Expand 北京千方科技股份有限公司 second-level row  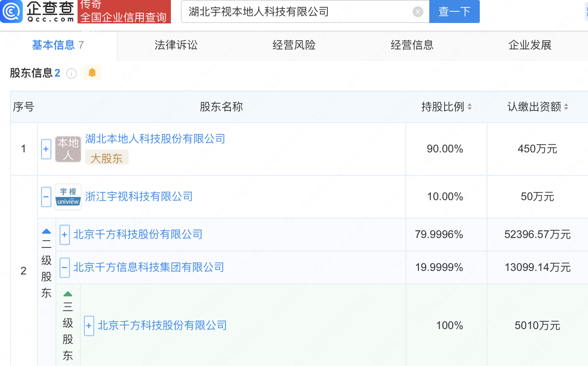coord(64,235)
